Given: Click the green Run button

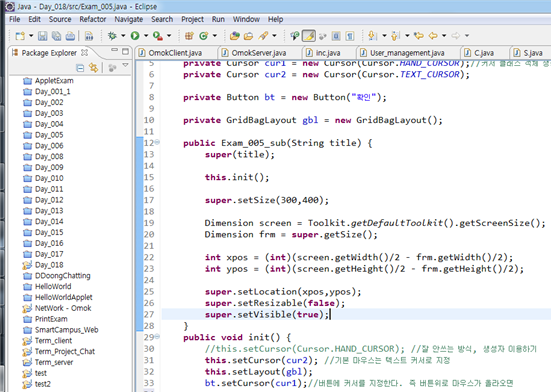Looking at the screenshot, I should tap(135, 35).
